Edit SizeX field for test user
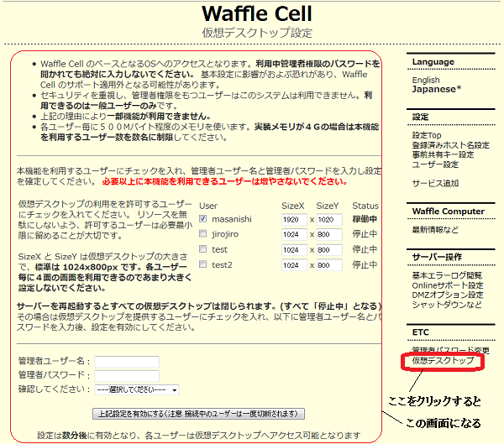 (x=294, y=250)
